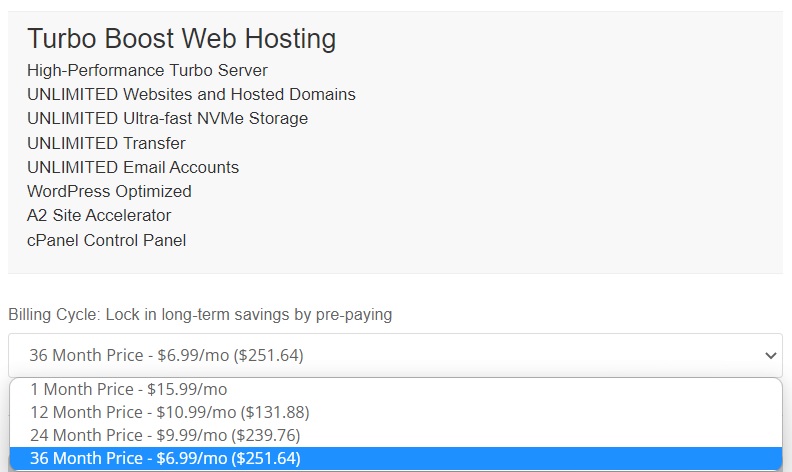The image size is (792, 472).
Task: Click the UNLIMITED Email Accounts line
Action: pos(133,167)
